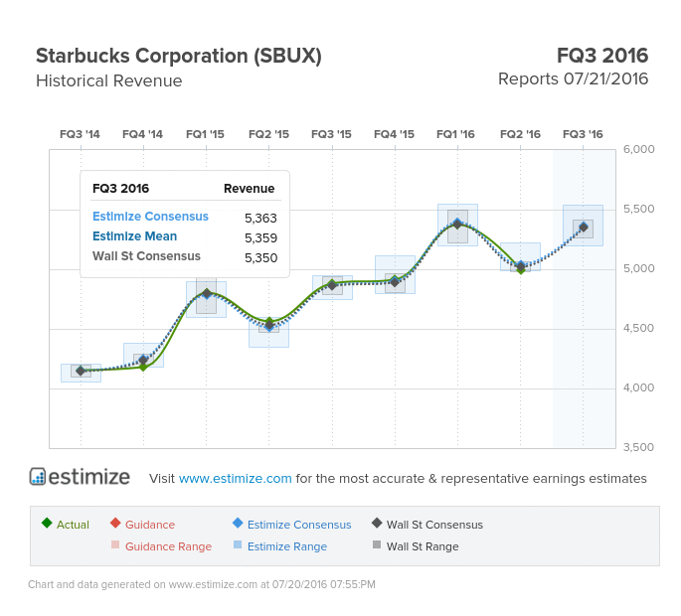
Task: Select the FQ3 '15 data point diamond
Action: pos(332,285)
